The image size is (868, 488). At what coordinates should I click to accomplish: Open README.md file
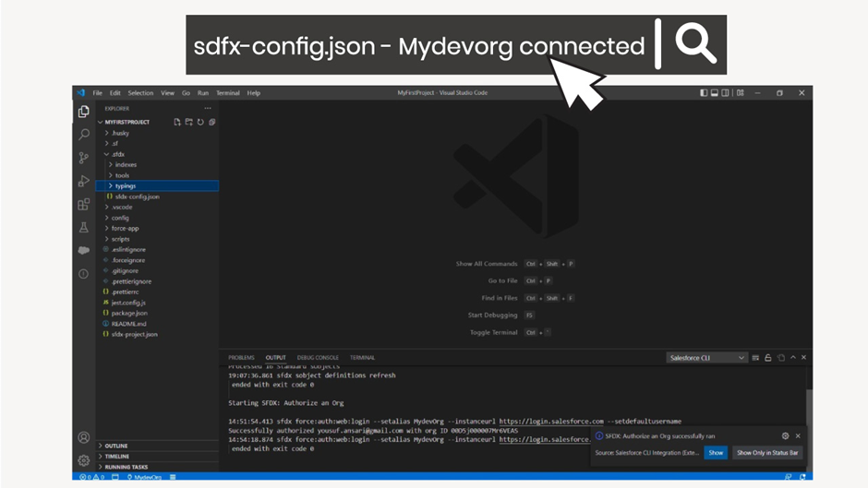[x=128, y=324]
